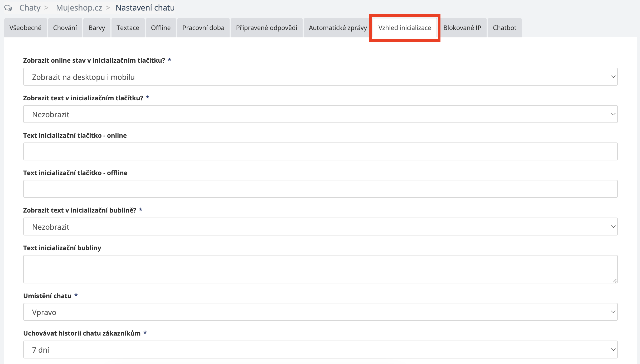Viewport: 640px width, 364px height.
Task: Switch to the Blokované IP tab
Action: pos(462,28)
